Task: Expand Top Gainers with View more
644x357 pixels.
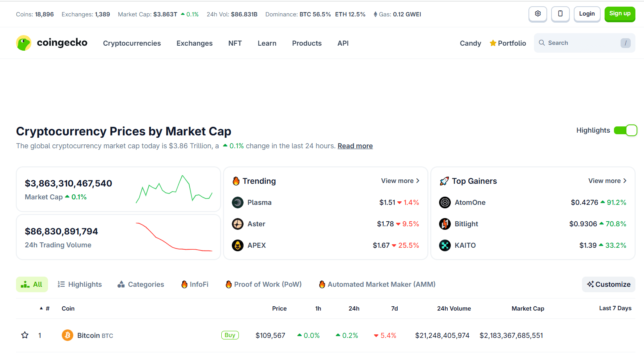Action: pyautogui.click(x=607, y=181)
